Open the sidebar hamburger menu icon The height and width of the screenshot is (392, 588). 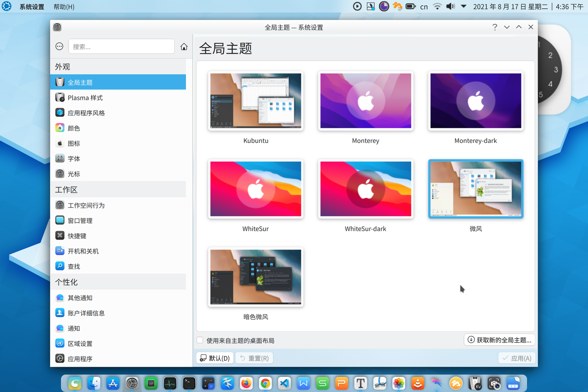click(x=59, y=47)
